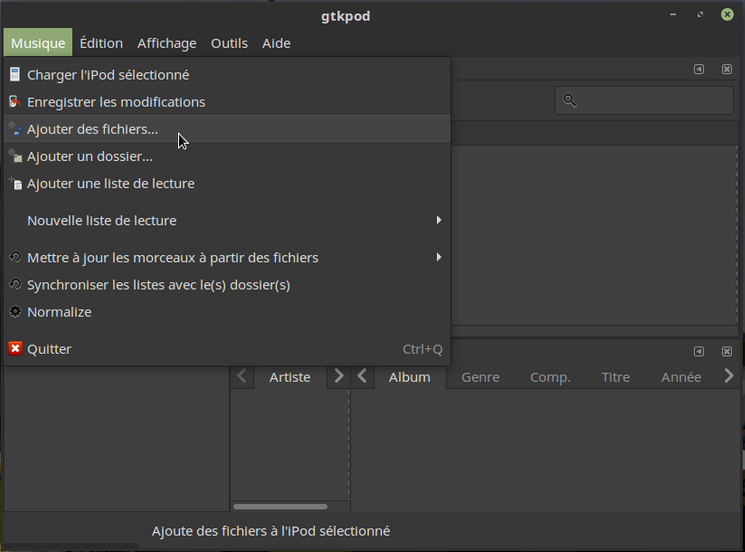745x552 pixels.
Task: Click the gear icon beside Normalize
Action: tap(15, 312)
